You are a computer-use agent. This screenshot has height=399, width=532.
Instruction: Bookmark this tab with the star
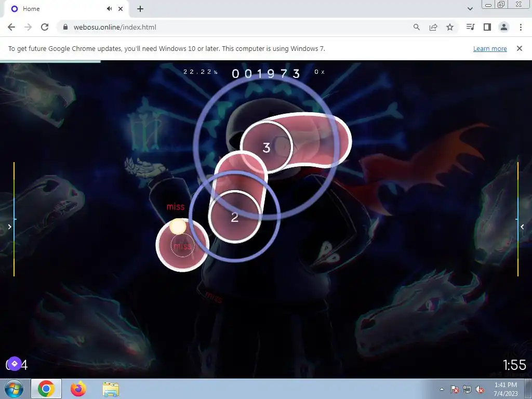[x=449, y=27]
